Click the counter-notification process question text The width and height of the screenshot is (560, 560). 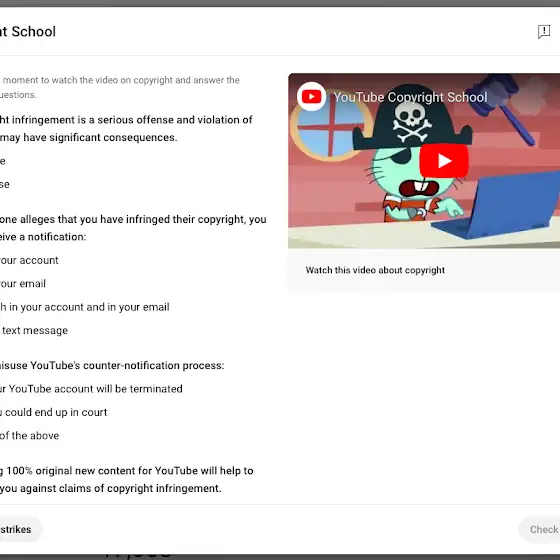[112, 366]
